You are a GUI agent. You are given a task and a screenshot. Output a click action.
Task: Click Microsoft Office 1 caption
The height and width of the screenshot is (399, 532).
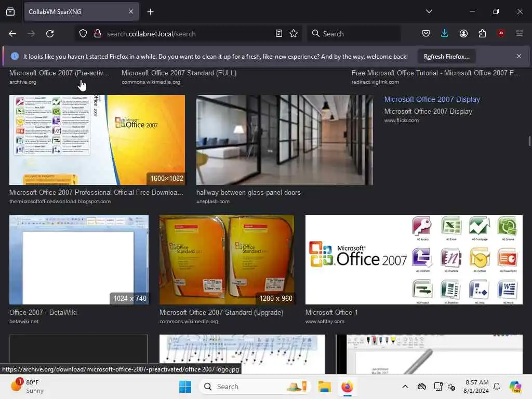[x=331, y=312]
